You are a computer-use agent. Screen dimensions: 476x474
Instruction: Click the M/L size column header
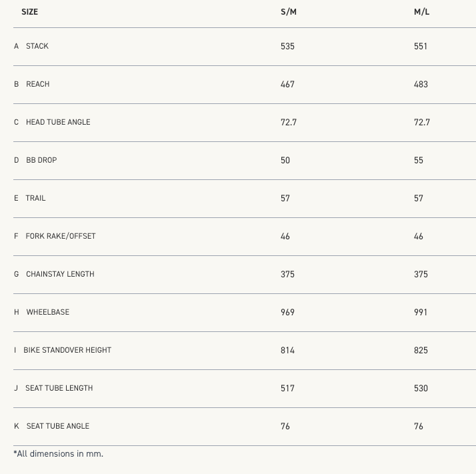(421, 12)
